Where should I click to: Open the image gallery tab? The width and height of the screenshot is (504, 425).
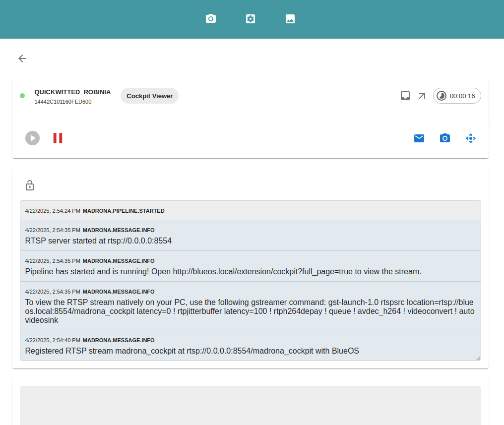tap(290, 19)
